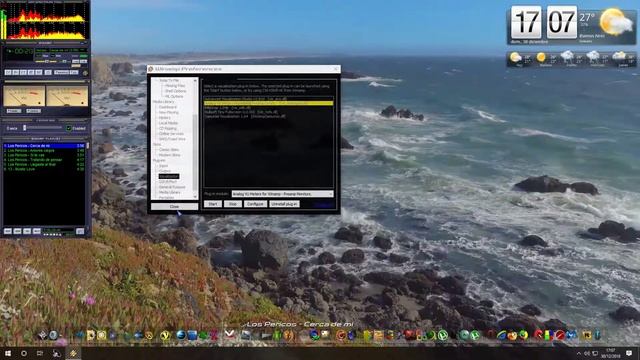Click Winamp Eject open-file button

click(48, 72)
